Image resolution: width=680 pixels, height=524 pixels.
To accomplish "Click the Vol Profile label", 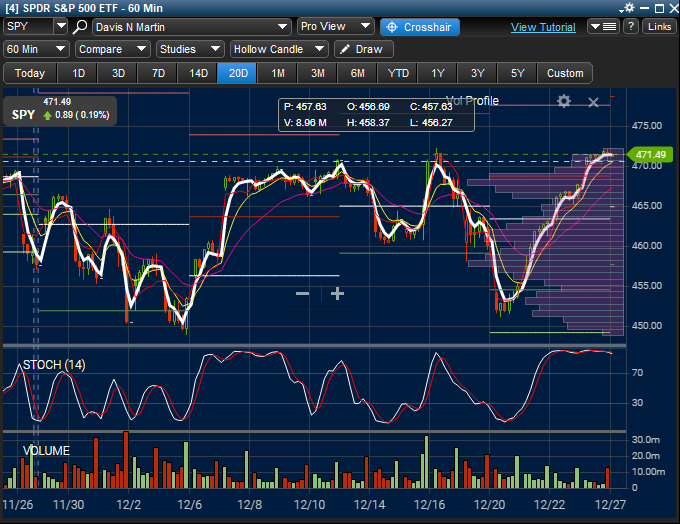I will (x=472, y=101).
